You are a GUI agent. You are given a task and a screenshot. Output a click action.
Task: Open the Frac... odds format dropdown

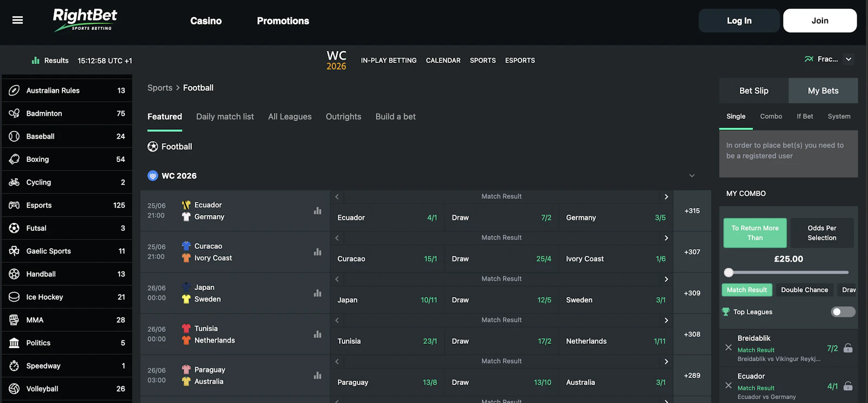tap(829, 59)
